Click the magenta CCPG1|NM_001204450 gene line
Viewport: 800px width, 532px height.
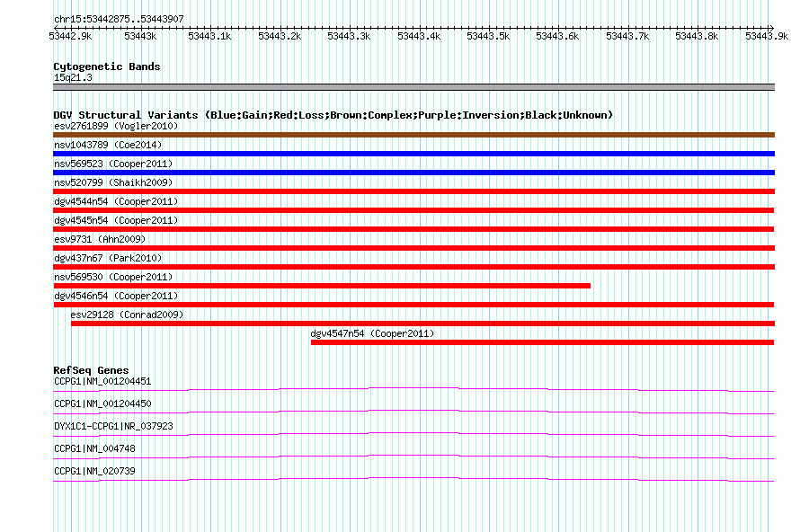(x=413, y=412)
